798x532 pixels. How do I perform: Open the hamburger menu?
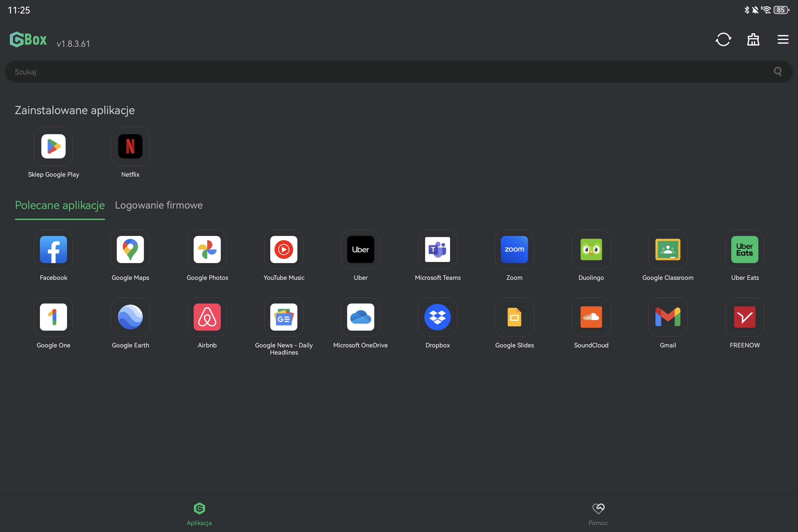click(x=783, y=39)
